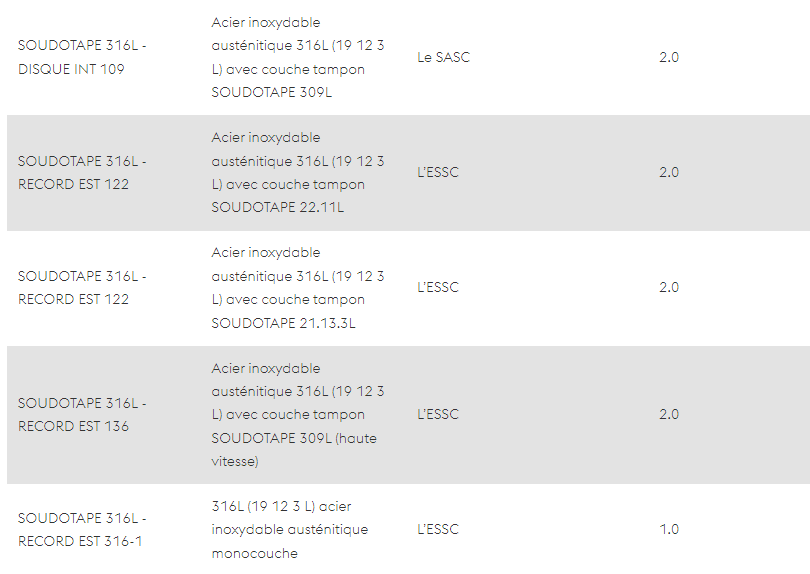Image resolution: width=810 pixels, height=574 pixels.
Task: Select SOUDOTAPE 316L - DISQUE INT 109 product name
Action: click(82, 57)
